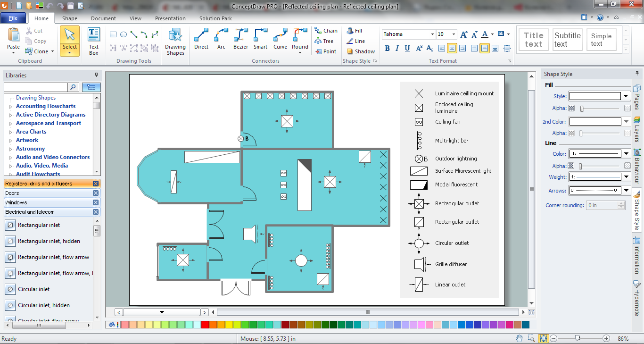Switch to the Presentation ribbon tab
The image size is (644, 344).
tap(170, 18)
